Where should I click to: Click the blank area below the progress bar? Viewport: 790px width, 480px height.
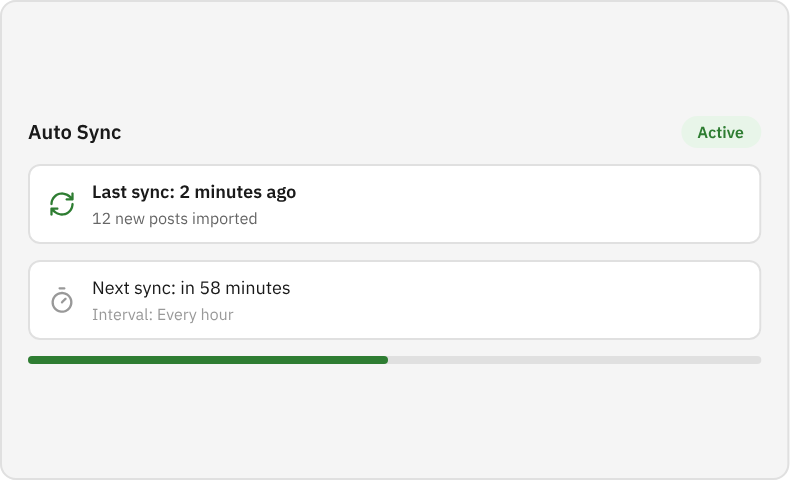[x=395, y=420]
